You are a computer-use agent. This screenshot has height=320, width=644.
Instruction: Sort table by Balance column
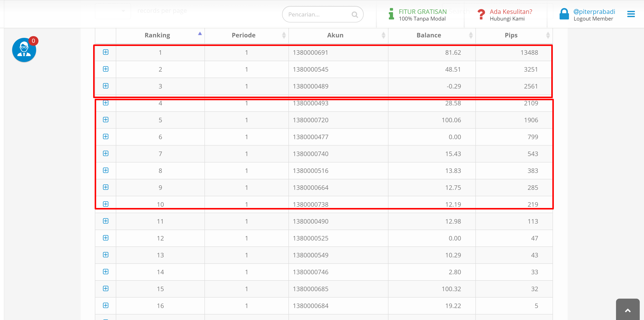click(x=432, y=35)
